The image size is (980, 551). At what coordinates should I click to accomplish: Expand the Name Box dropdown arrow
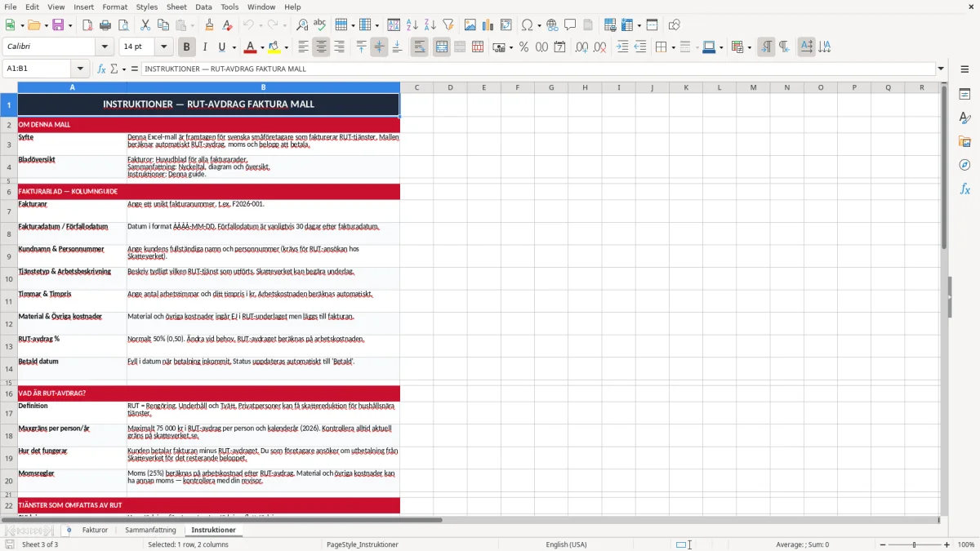[x=79, y=69]
